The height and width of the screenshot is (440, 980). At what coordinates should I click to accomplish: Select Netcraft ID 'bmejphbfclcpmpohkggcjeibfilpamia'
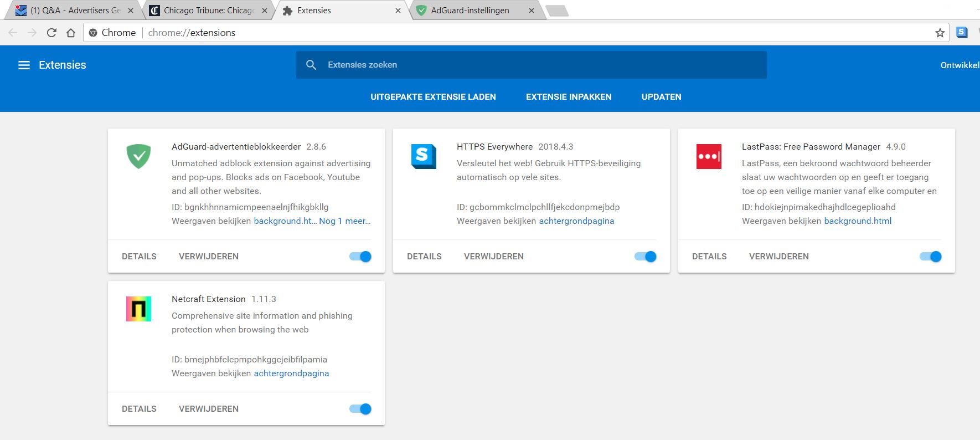[256, 360]
